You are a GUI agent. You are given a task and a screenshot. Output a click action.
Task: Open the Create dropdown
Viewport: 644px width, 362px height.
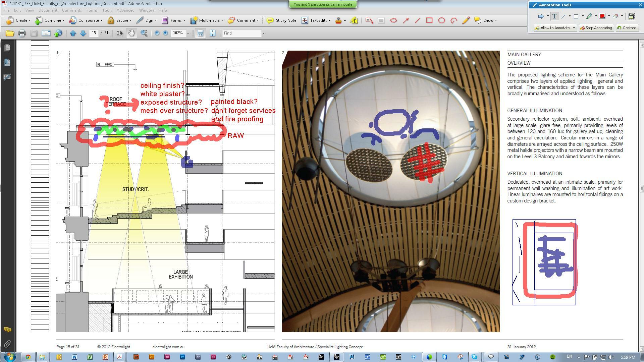point(18,20)
